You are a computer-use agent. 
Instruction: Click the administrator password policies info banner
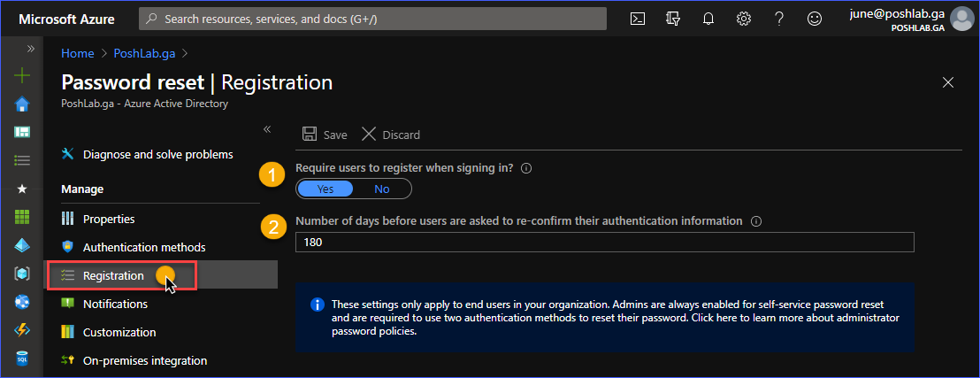coord(604,318)
